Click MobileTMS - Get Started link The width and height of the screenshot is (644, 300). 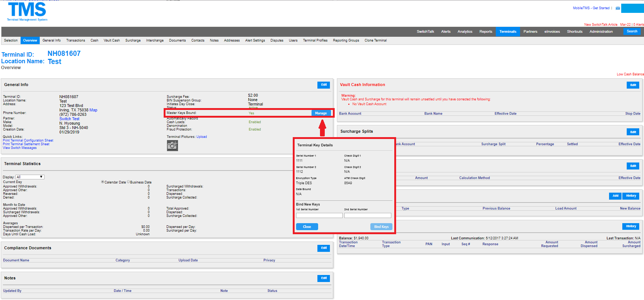coord(591,8)
